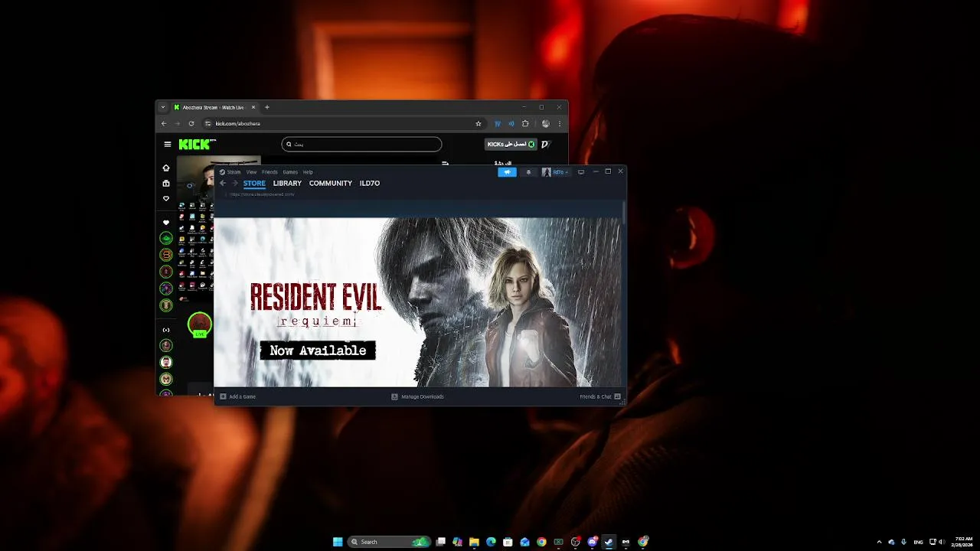The width and height of the screenshot is (980, 551).
Task: Open the LIVE streamer avatar on Kick
Action: tap(200, 324)
